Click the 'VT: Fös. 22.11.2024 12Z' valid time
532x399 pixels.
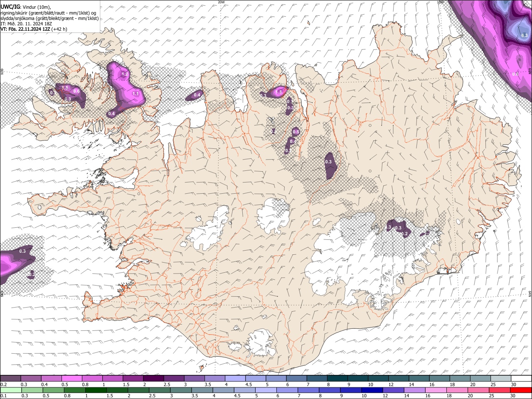coord(25,29)
